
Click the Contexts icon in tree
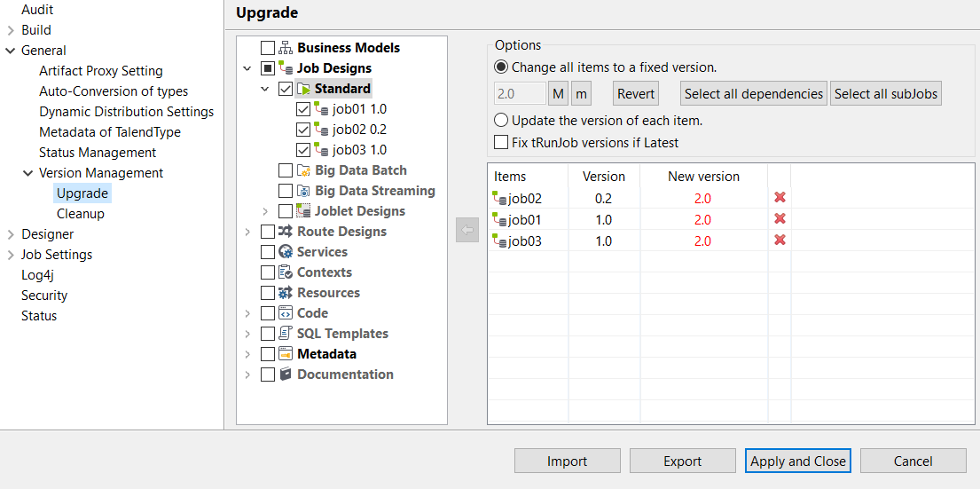[x=286, y=272]
